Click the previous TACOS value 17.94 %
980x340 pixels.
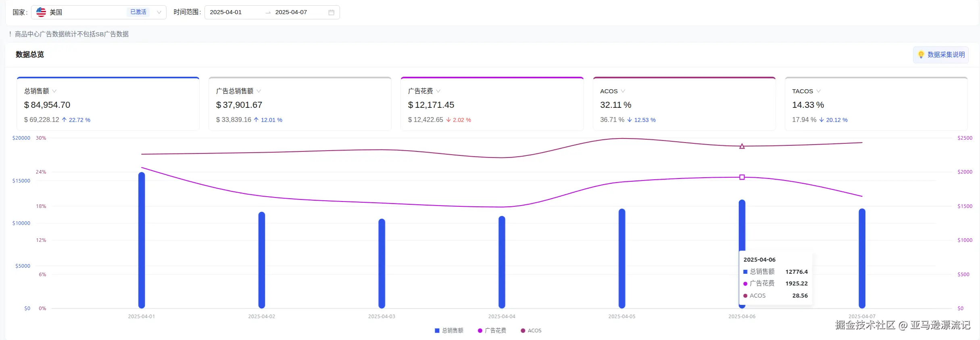pyautogui.click(x=804, y=120)
